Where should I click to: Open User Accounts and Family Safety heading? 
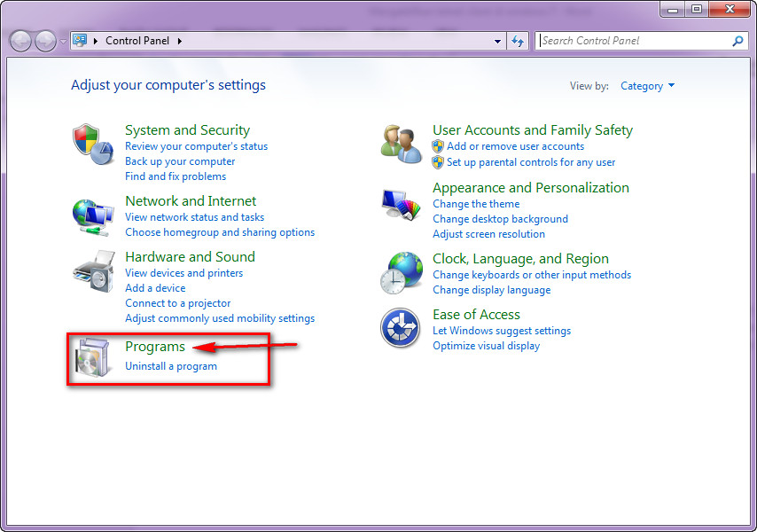point(533,129)
